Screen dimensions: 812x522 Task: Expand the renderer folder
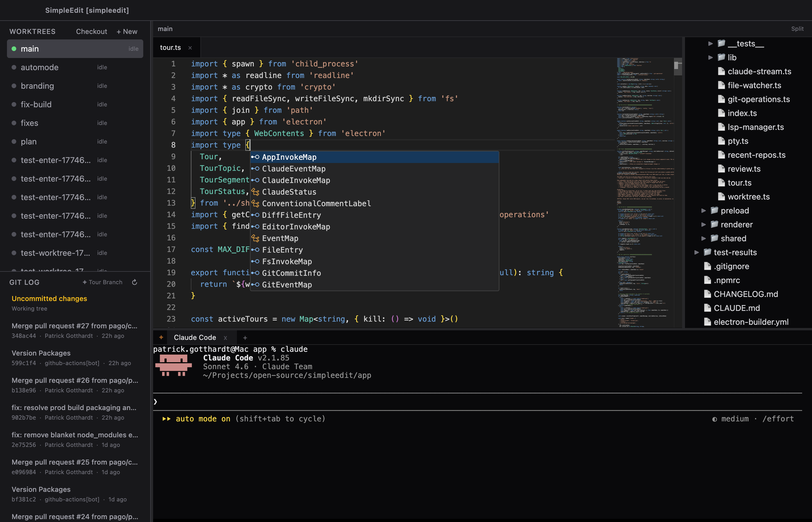[704, 224]
